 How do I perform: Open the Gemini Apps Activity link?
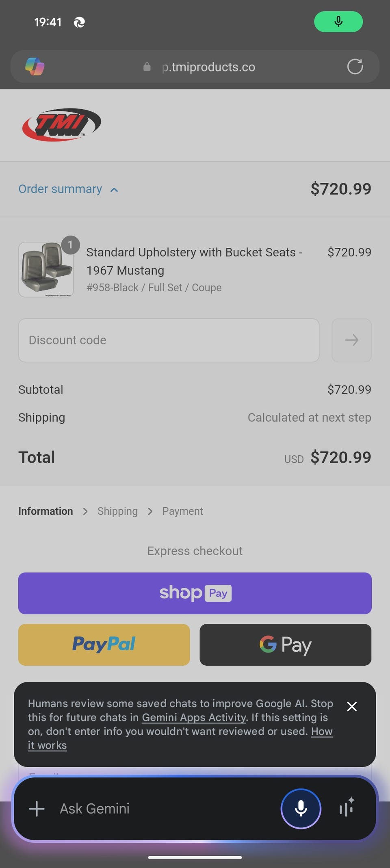[x=194, y=717]
